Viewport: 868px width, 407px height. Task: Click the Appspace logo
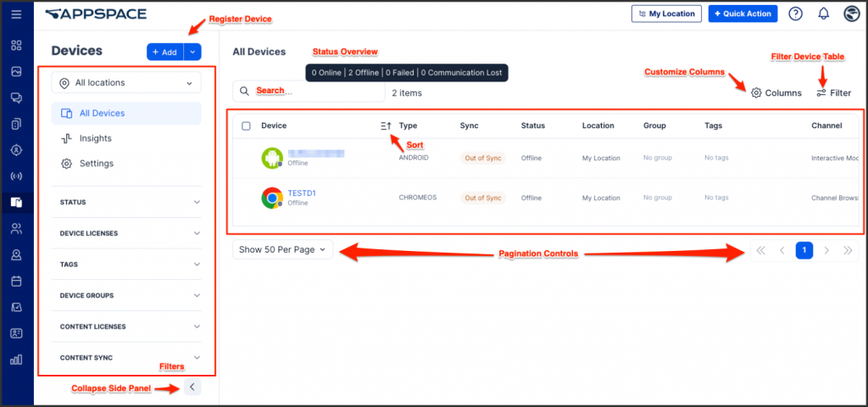96,14
